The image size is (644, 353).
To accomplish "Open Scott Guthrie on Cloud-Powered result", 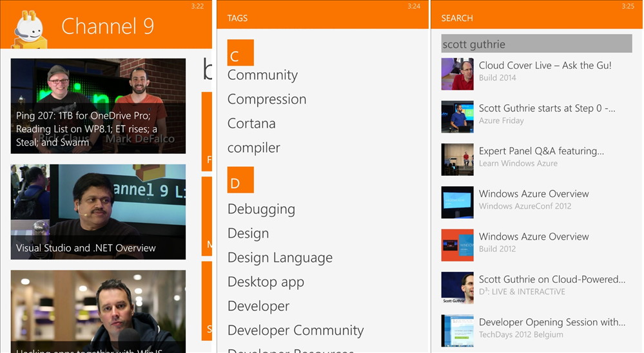I will click(536, 288).
